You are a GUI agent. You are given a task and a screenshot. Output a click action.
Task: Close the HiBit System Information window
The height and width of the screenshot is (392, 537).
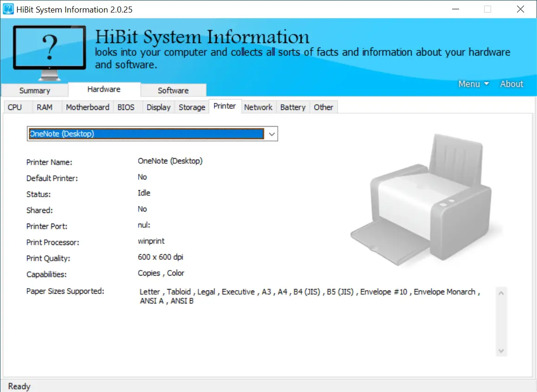(x=520, y=9)
